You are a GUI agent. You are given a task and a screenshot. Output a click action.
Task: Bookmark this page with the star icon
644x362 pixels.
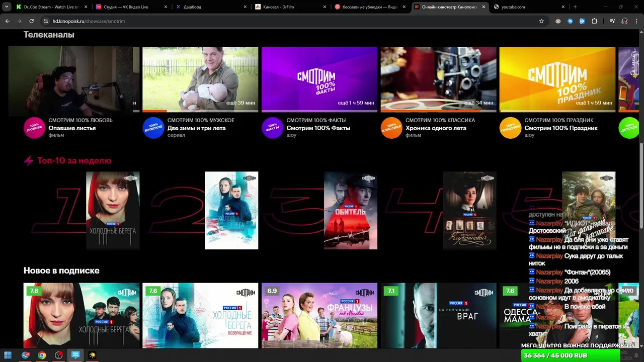click(x=541, y=21)
